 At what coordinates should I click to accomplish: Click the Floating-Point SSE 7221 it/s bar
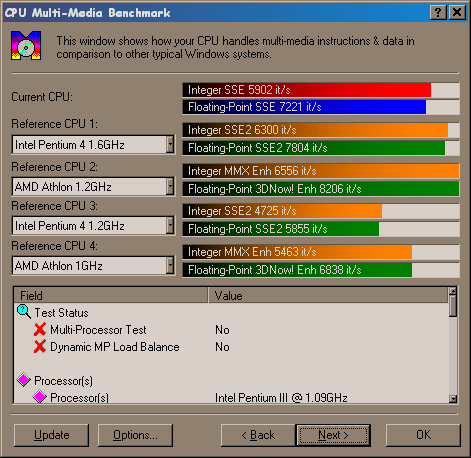coord(321,107)
